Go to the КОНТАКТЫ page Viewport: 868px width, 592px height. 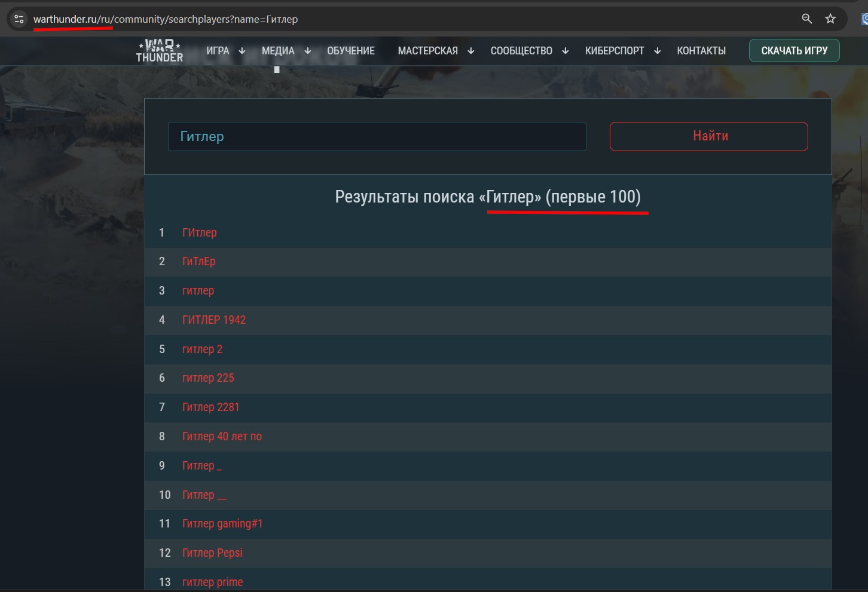[x=701, y=51]
